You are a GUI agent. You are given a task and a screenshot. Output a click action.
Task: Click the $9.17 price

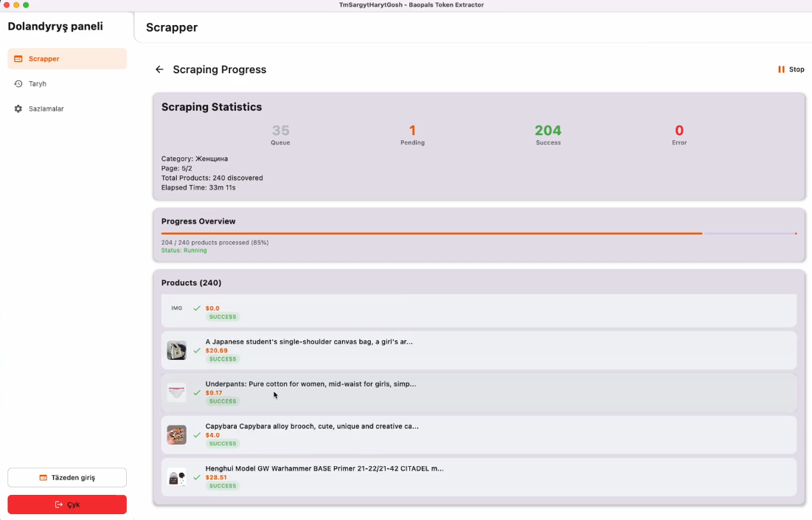pos(214,393)
